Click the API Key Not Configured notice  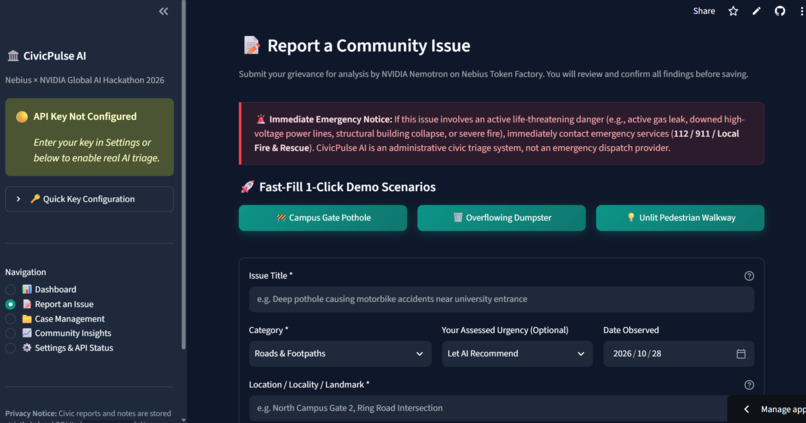(x=89, y=137)
